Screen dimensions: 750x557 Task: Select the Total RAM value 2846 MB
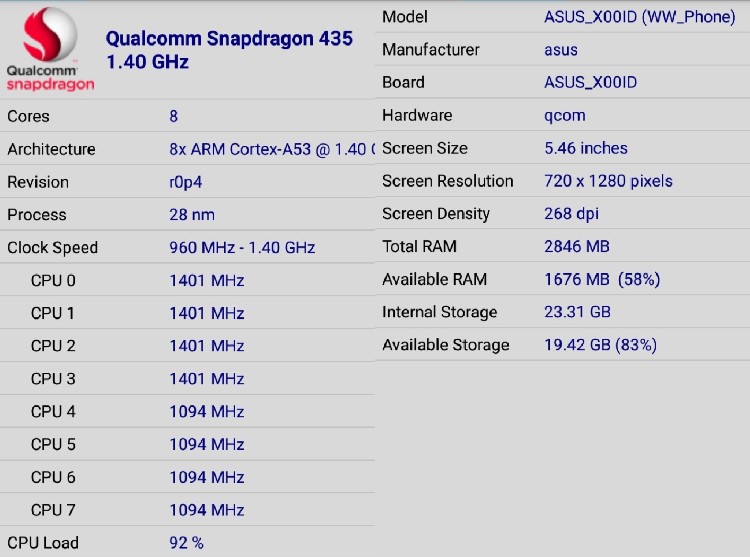point(577,247)
